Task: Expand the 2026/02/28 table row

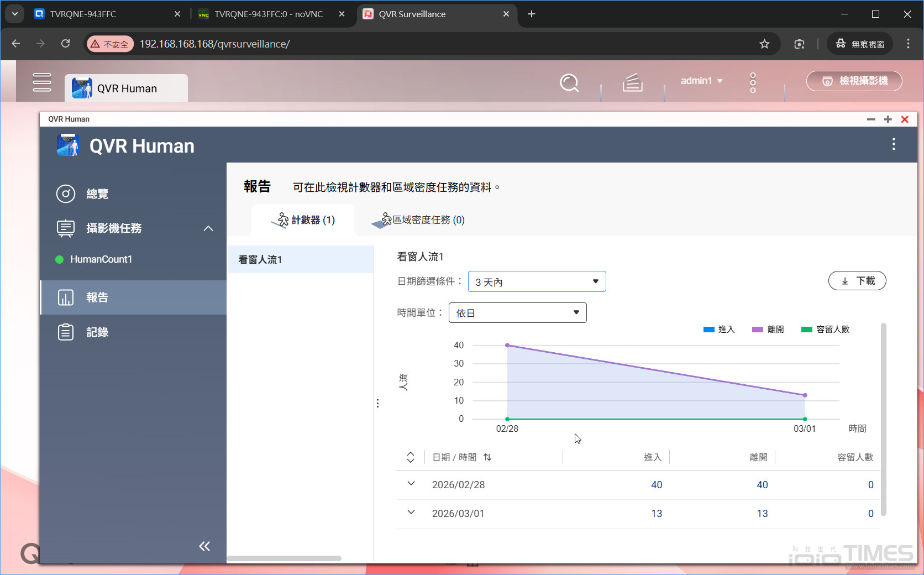Action: (410, 484)
